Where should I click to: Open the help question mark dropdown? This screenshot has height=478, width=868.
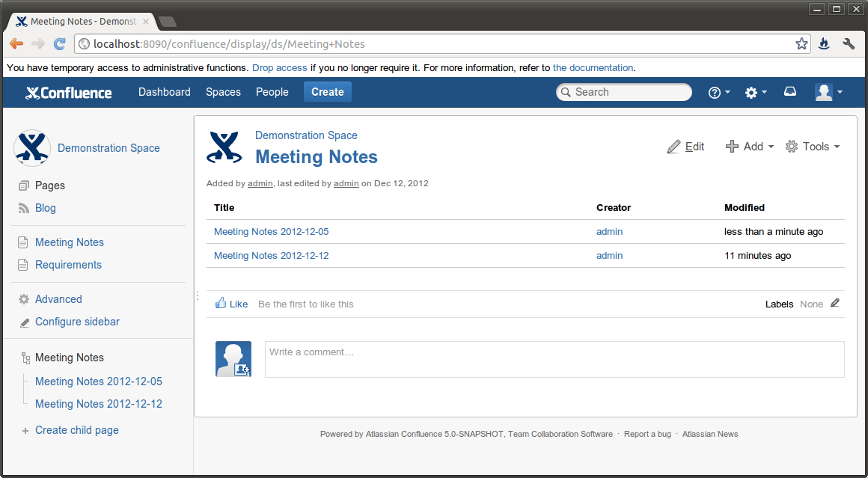click(719, 92)
